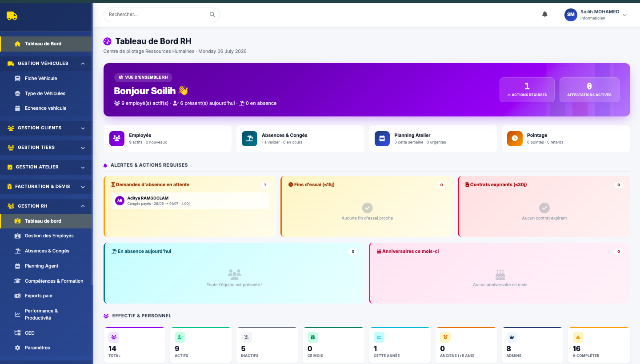This screenshot has height=364, width=640.
Task: Click the purple Employés card icon
Action: 117,138
